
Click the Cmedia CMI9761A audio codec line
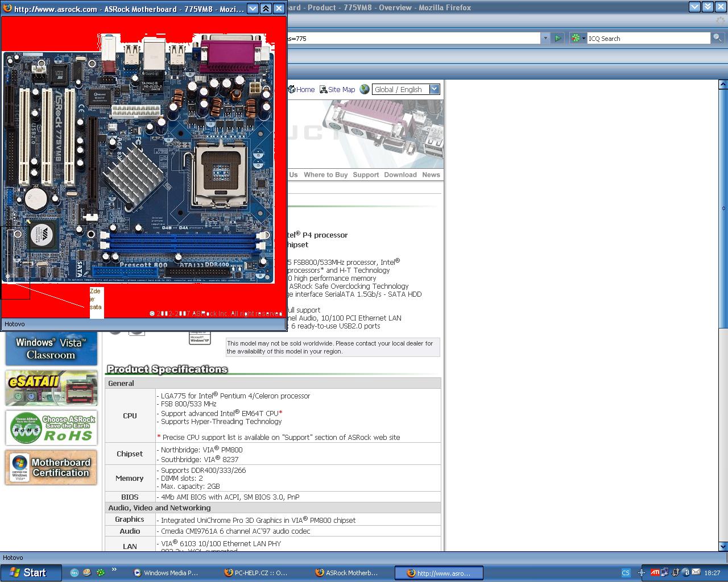(234, 531)
